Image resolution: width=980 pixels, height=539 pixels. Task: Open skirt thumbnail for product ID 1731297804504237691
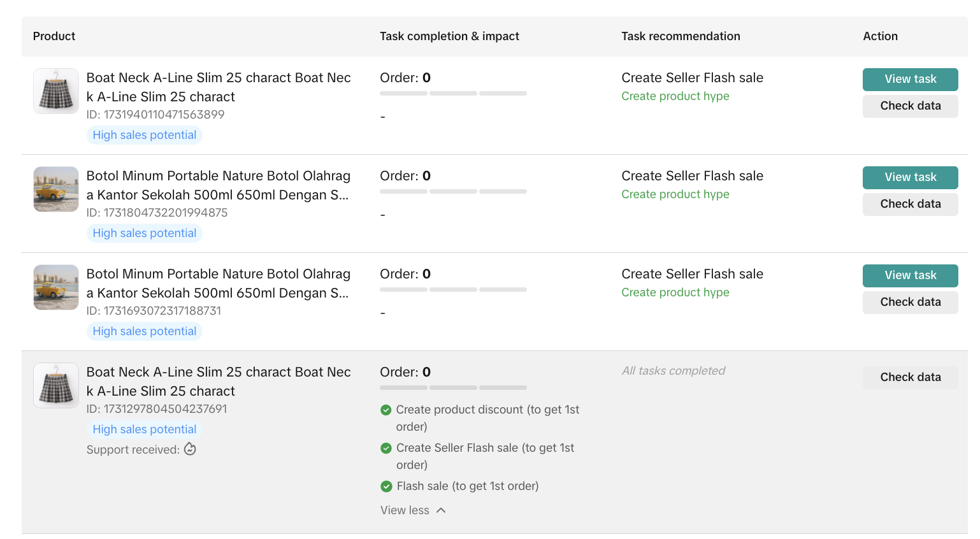click(x=56, y=385)
